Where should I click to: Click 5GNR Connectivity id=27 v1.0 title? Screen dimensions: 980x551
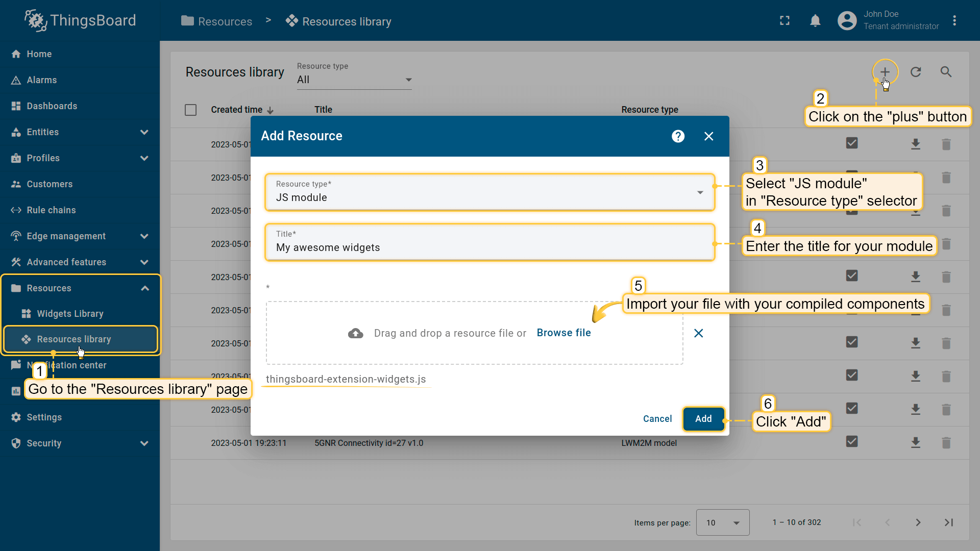coord(369,443)
